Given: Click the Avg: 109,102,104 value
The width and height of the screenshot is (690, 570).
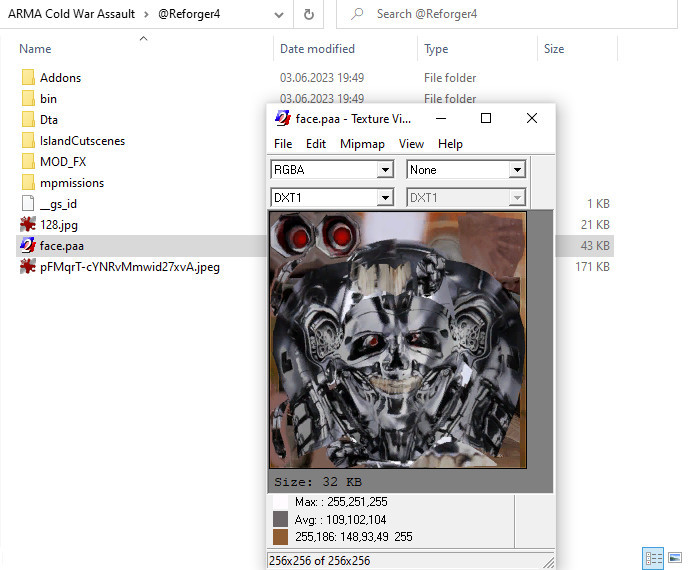Looking at the screenshot, I should click(340, 520).
